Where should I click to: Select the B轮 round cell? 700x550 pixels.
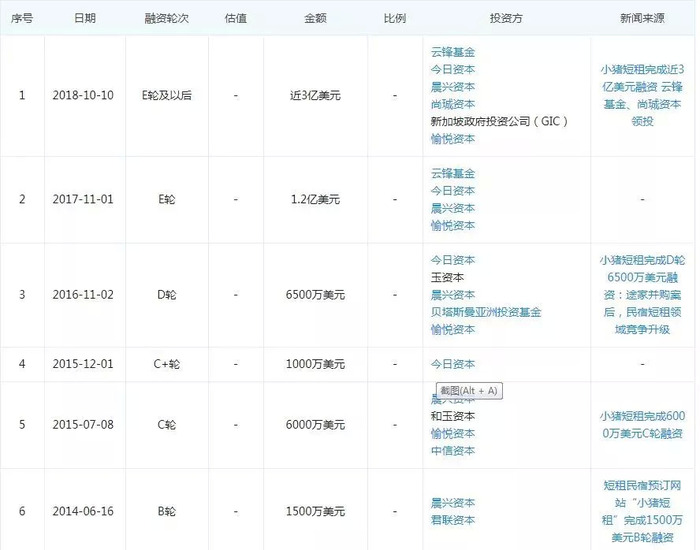pyautogui.click(x=167, y=512)
